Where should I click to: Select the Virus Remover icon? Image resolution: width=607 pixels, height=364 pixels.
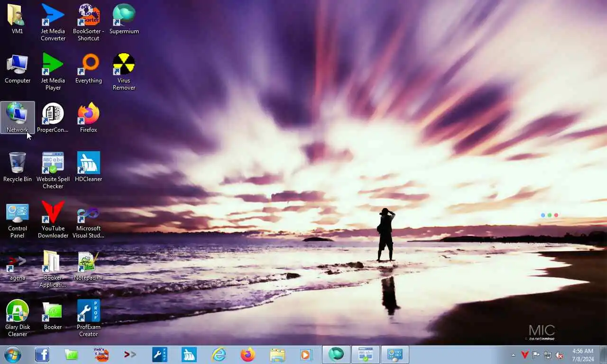click(124, 72)
